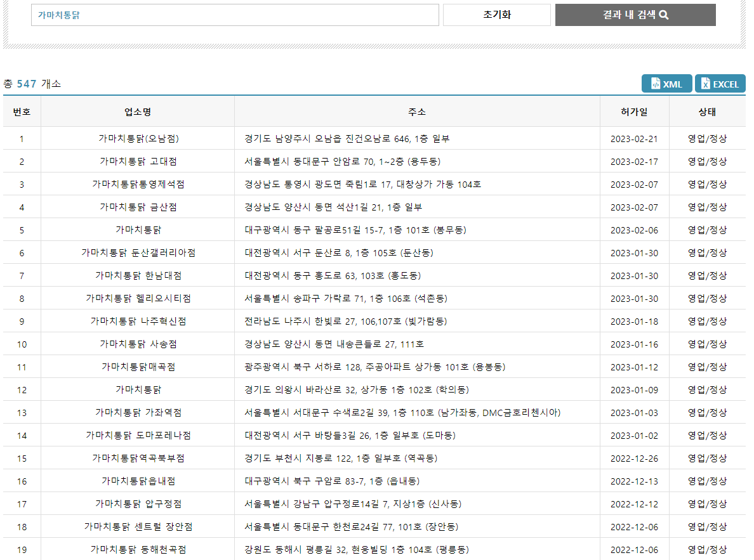Click permit date 2022-12-26
Viewport: 754px width, 560px height.
tap(634, 459)
